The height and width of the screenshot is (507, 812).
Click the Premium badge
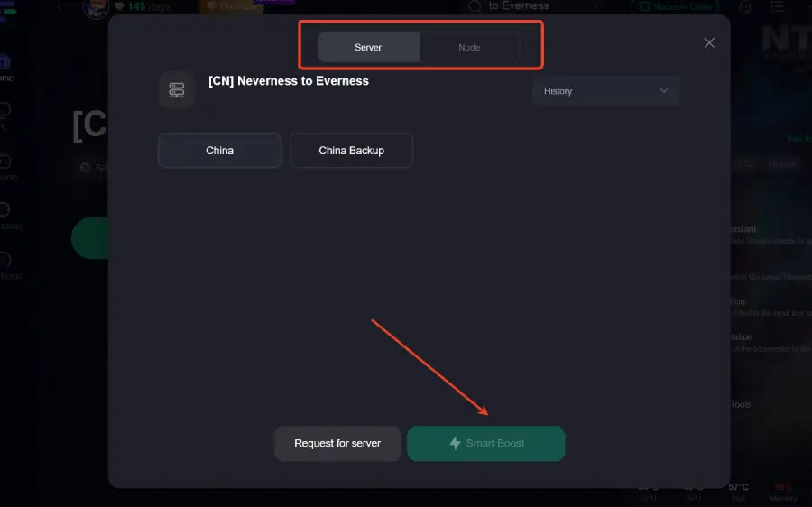[x=230, y=6]
